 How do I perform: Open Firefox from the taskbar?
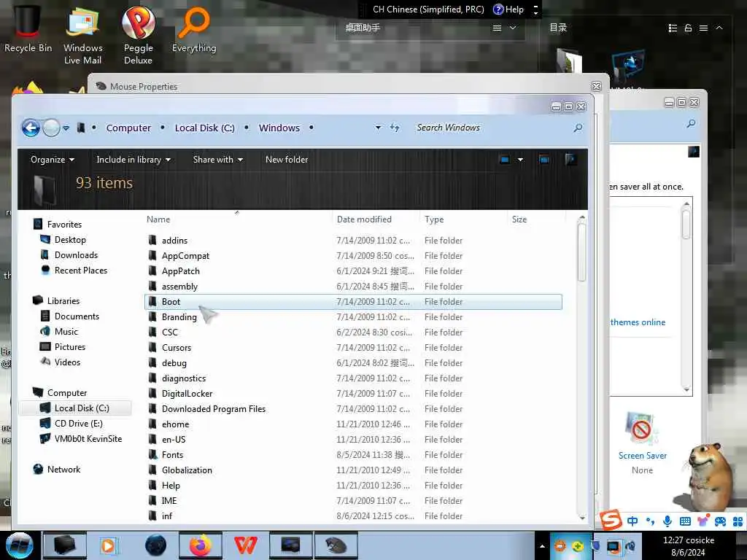coord(200,545)
